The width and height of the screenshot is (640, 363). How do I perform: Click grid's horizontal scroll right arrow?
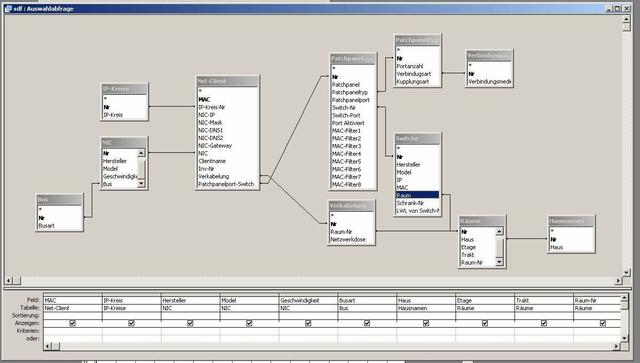coord(617,347)
